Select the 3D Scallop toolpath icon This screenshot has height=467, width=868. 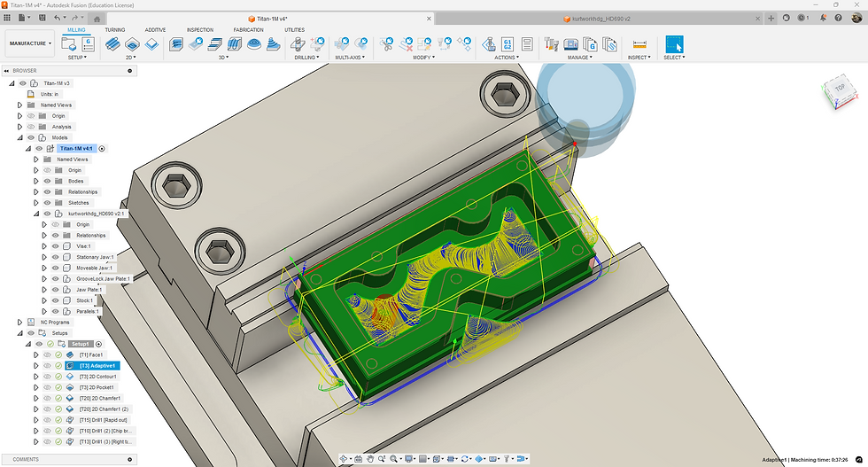[254, 44]
